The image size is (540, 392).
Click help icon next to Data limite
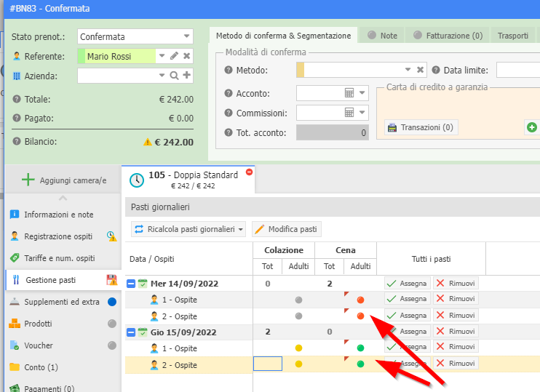click(x=436, y=70)
